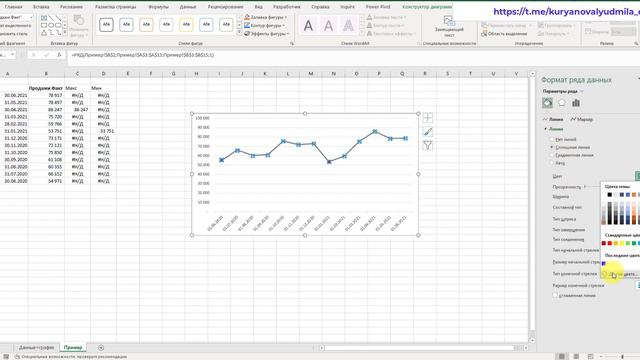Viewport: 640px width, 360px height.
Task: Expand the shapes gallery More arrow
Action: pos(65,33)
